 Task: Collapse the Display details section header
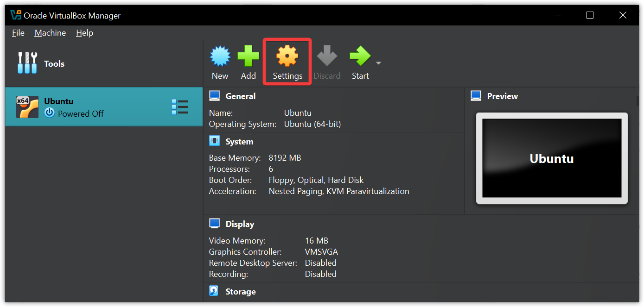pos(240,224)
